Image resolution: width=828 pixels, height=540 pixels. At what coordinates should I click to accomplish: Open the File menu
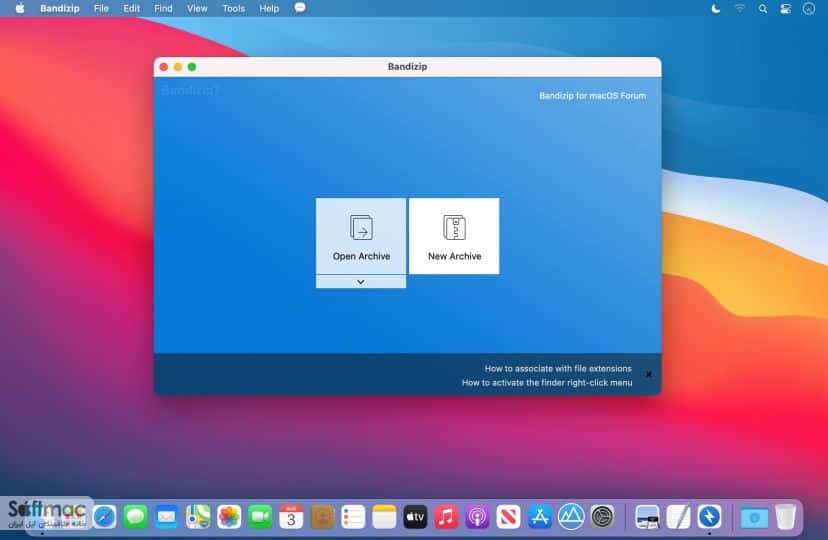click(x=101, y=8)
